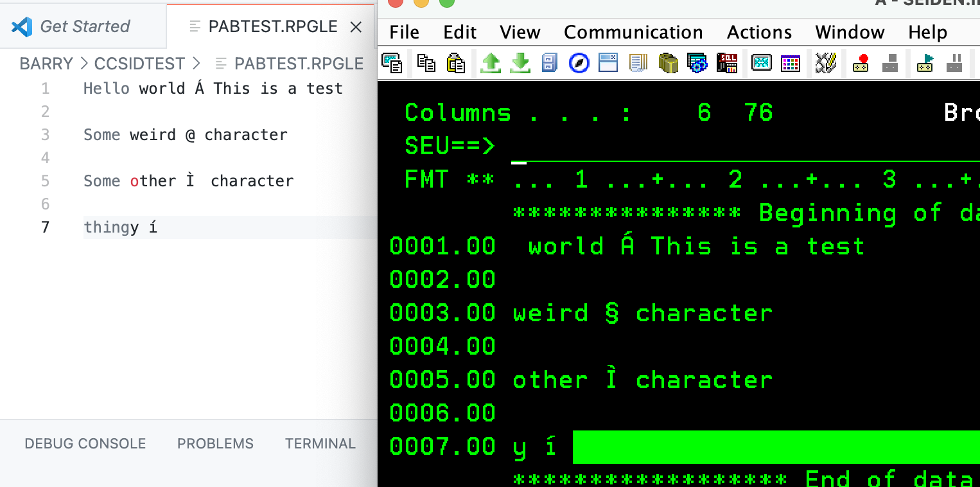This screenshot has width=980, height=487.
Task: Open the View menu in emulator window
Action: pos(520,32)
